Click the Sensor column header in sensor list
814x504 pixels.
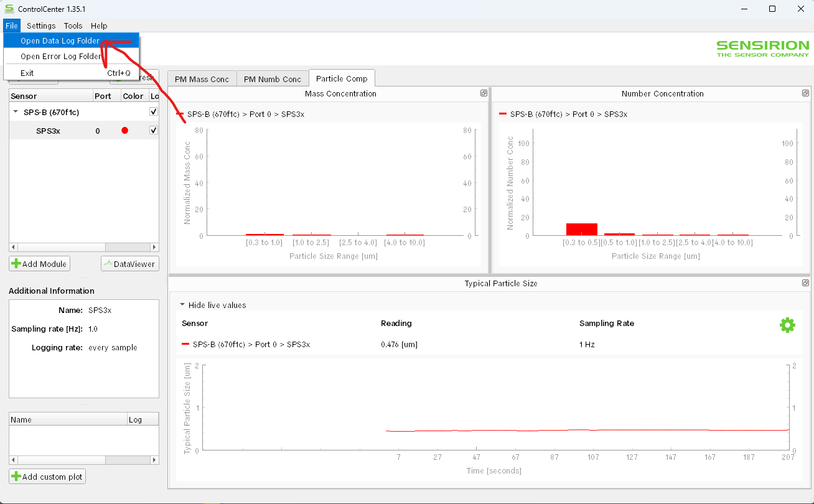(x=50, y=96)
